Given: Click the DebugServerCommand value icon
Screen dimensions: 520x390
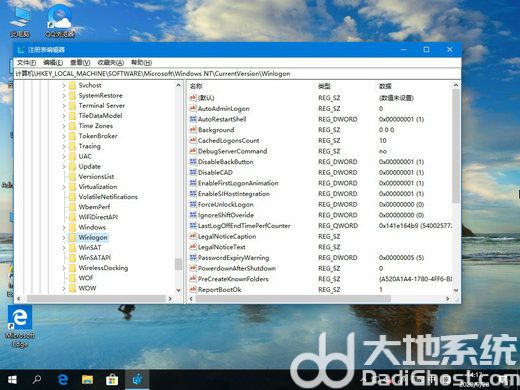Looking at the screenshot, I should [x=193, y=151].
